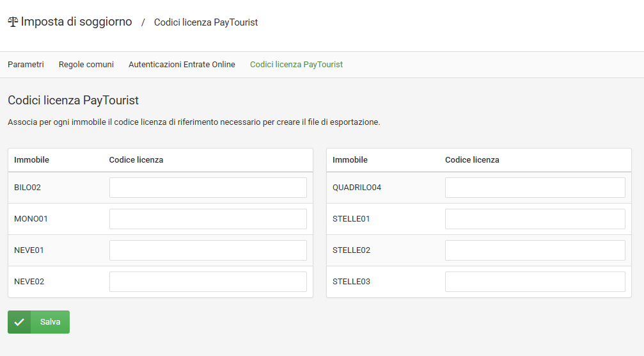The height and width of the screenshot is (356, 644).
Task: Open the Autenticazioni Entrate Online tab
Action: pyautogui.click(x=182, y=65)
